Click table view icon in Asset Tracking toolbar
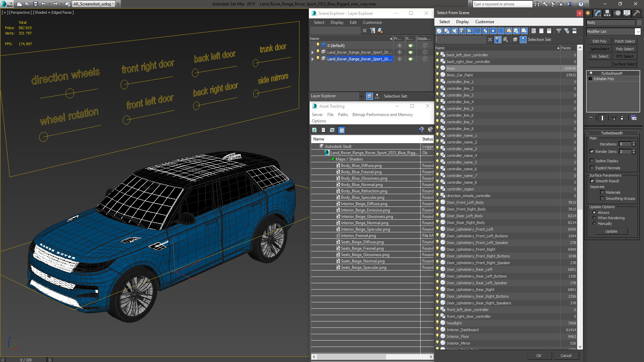The height and width of the screenshot is (362, 644). (x=341, y=130)
